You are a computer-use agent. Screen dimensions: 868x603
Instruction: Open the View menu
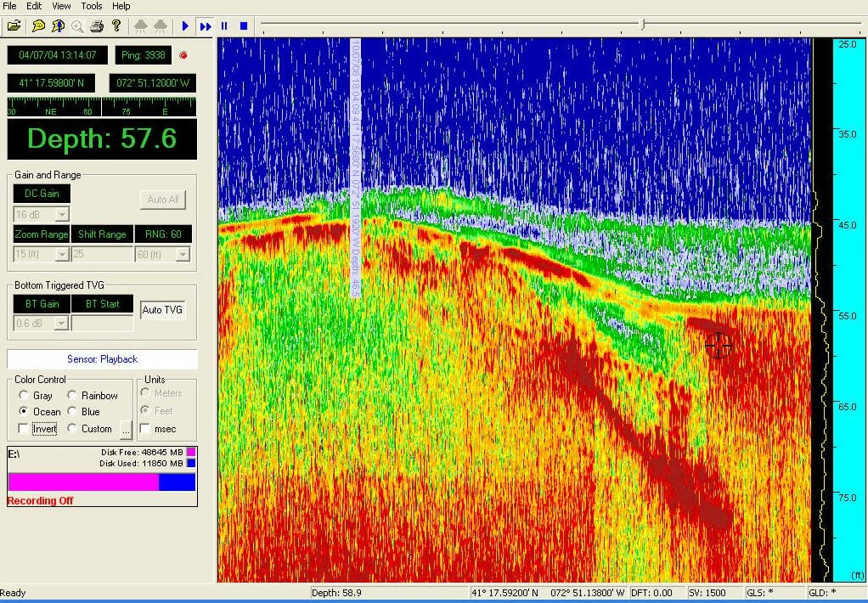point(61,6)
